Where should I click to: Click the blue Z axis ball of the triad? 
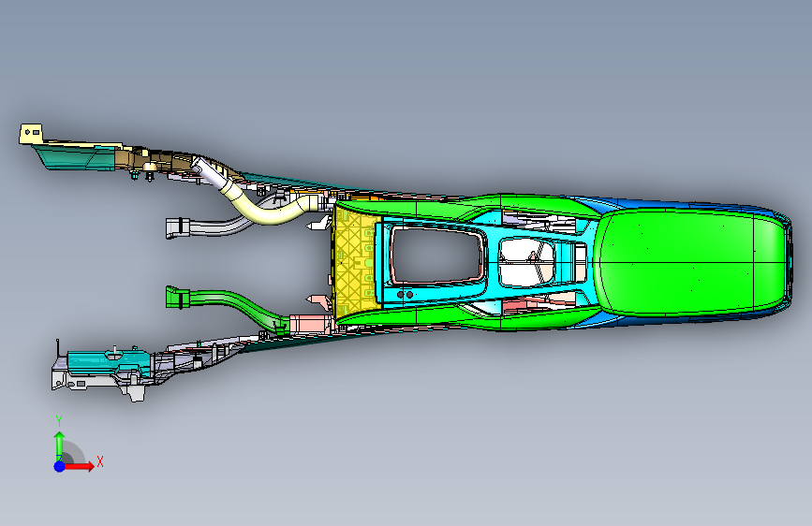[x=60, y=466]
